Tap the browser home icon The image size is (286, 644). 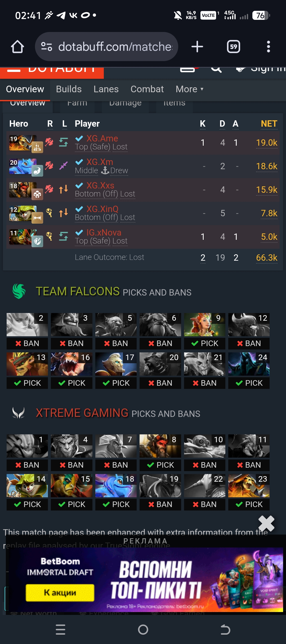click(17, 47)
